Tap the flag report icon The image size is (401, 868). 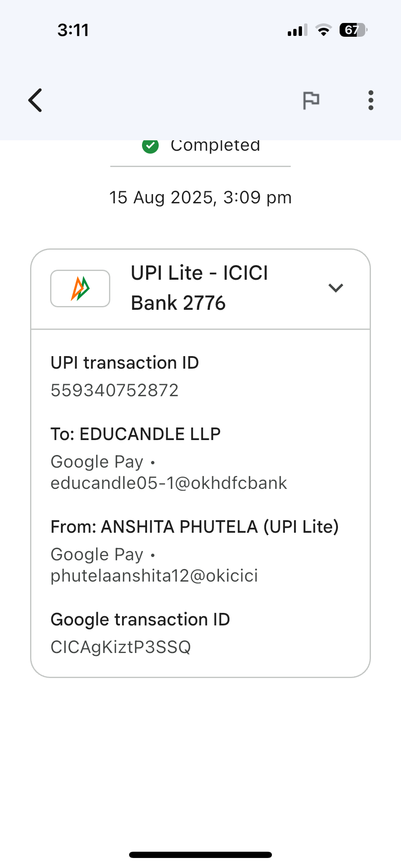click(x=311, y=100)
